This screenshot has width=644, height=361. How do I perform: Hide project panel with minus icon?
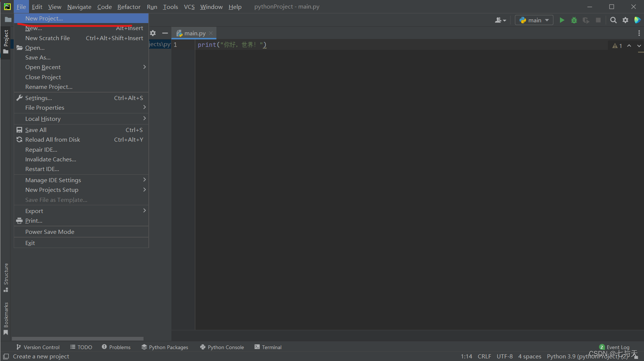pos(165,33)
